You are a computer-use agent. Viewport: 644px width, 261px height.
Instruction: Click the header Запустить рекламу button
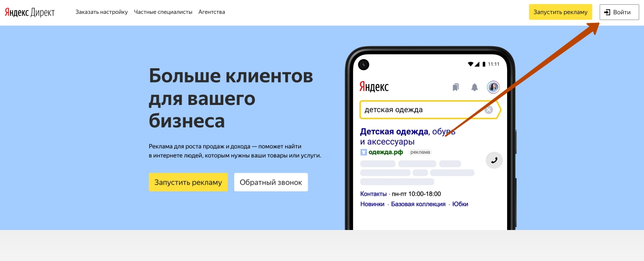561,12
